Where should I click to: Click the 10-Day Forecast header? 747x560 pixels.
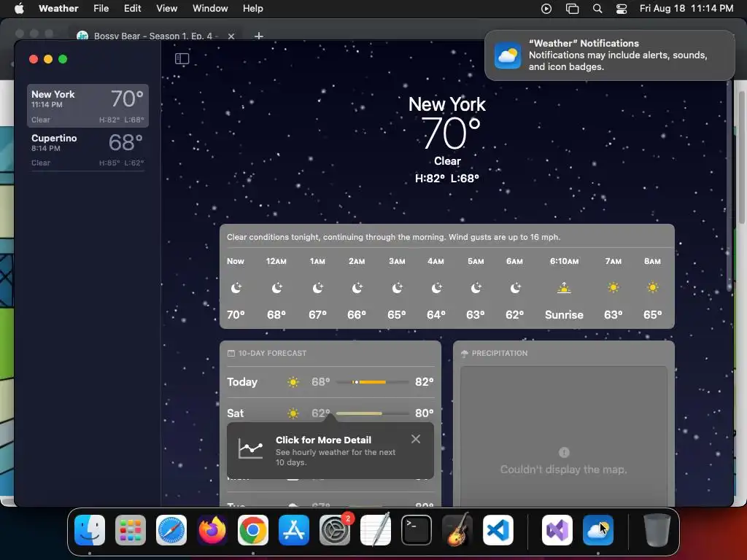(267, 354)
